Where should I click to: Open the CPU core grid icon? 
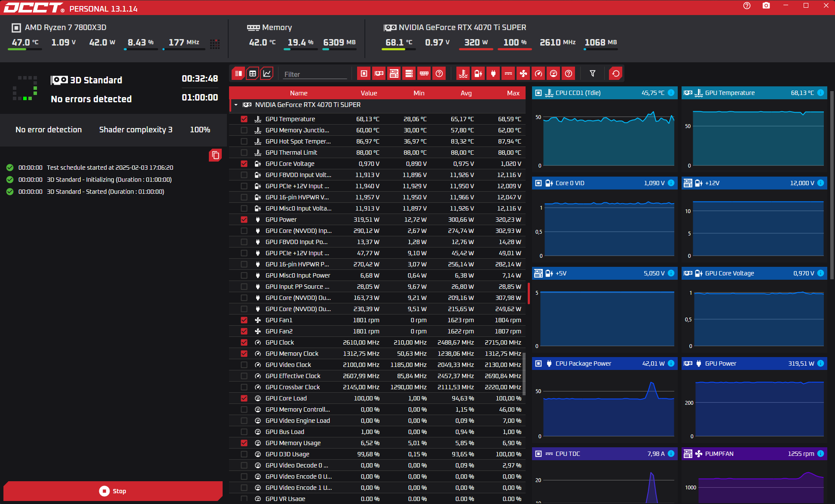click(215, 43)
